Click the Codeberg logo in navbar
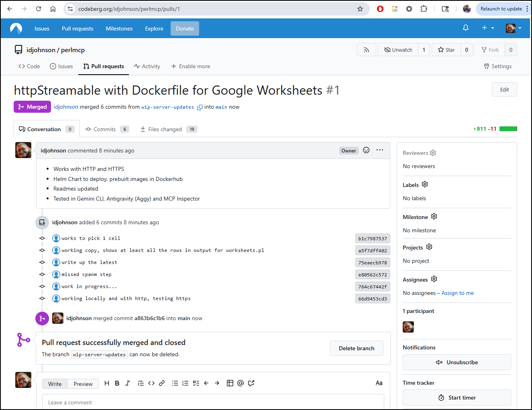532x410 pixels. [16, 28]
